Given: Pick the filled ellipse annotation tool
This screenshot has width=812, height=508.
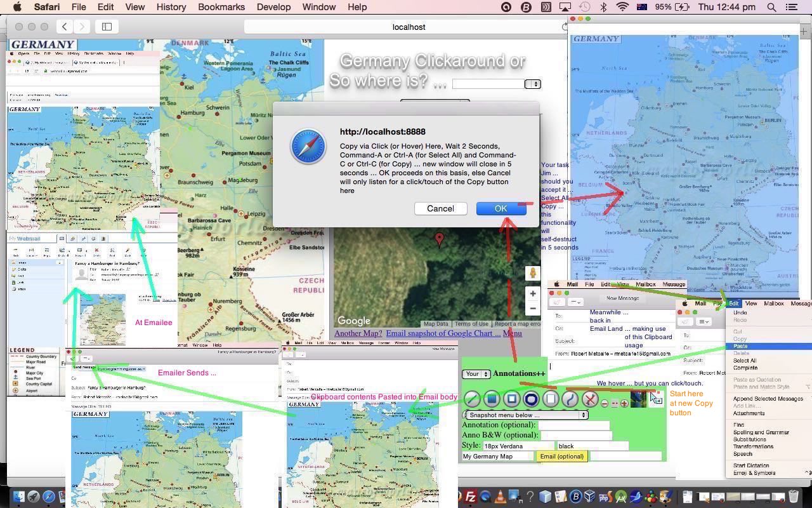Looking at the screenshot, I should [531, 399].
